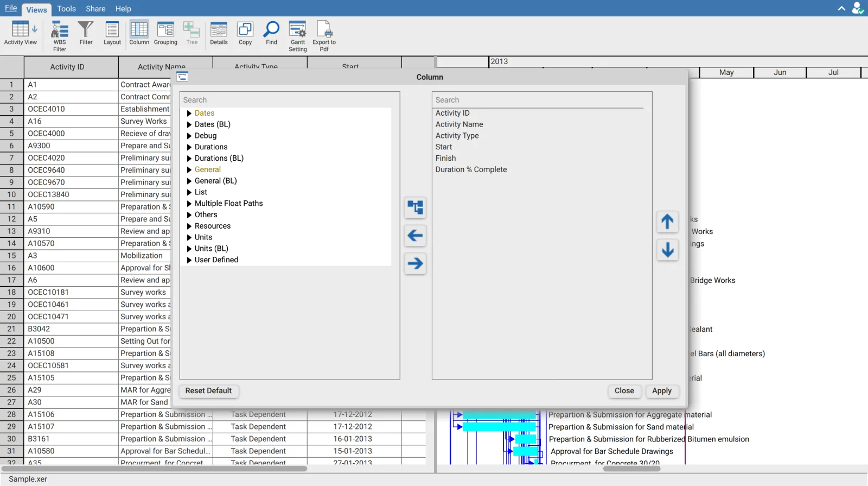Click the left arrow to remove column

click(415, 236)
